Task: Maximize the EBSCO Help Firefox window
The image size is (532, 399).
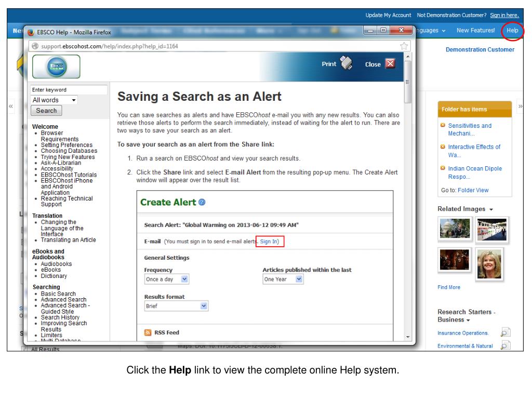Action: pyautogui.click(x=383, y=30)
